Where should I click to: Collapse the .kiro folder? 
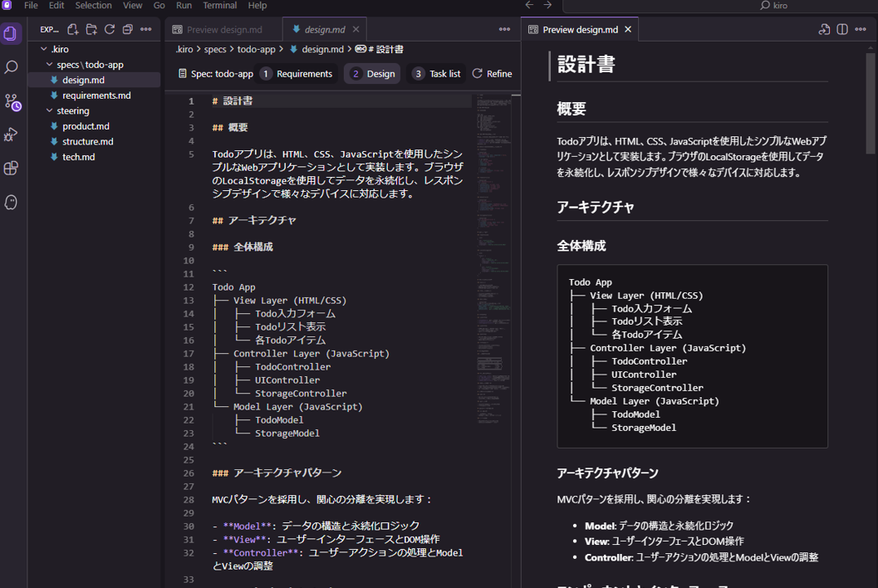pos(44,49)
